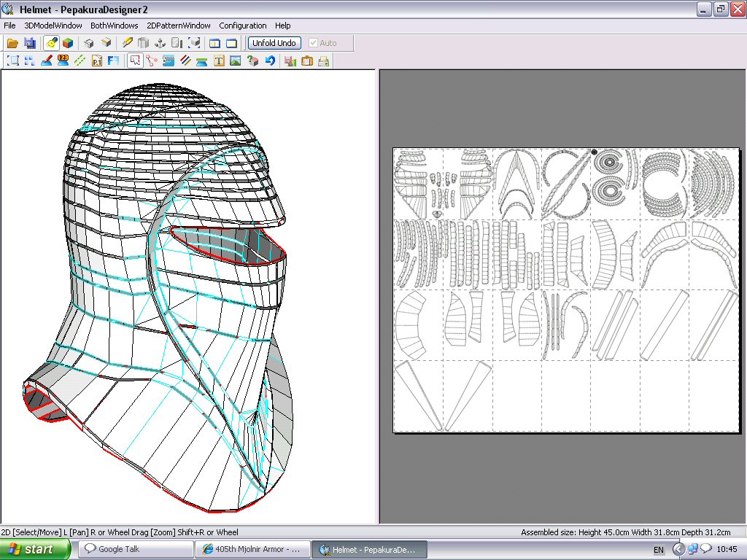The width and height of the screenshot is (747, 560).
Task: Click the Unfold Undo button
Action: click(x=274, y=43)
